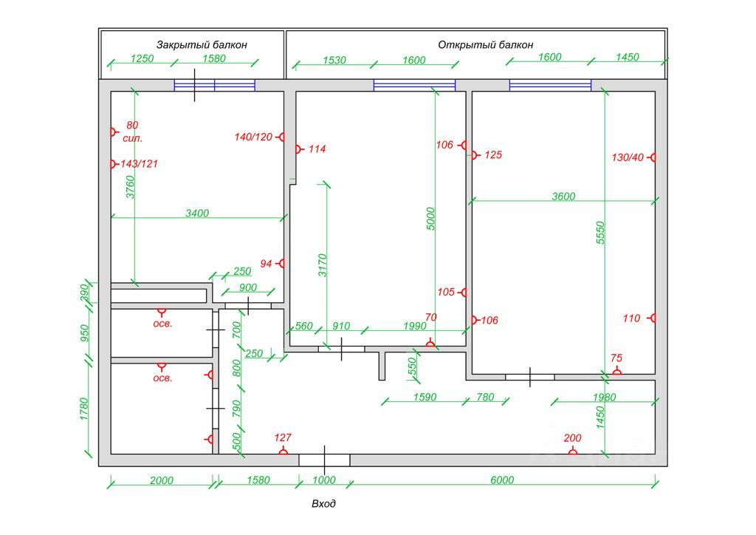
Task: Click the Открытый балкон label
Action: pyautogui.click(x=486, y=45)
